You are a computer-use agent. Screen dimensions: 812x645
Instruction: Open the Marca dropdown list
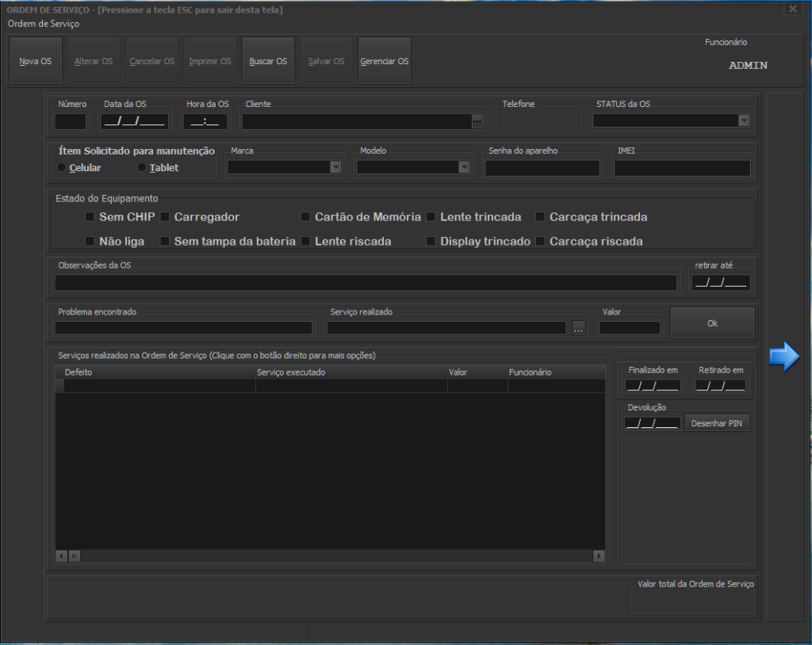[x=335, y=167]
